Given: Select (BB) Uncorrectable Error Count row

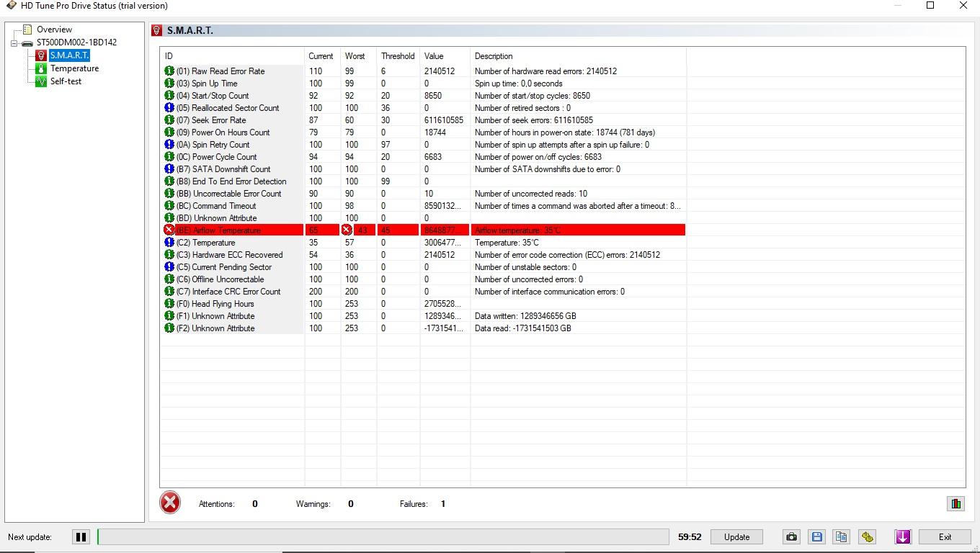Looking at the screenshot, I should click(x=423, y=194).
